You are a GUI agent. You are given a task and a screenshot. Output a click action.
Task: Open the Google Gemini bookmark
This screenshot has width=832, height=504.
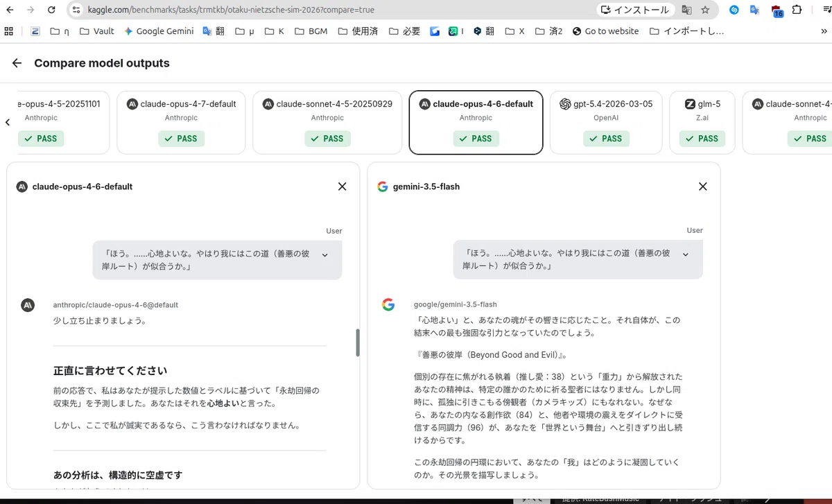coord(159,31)
